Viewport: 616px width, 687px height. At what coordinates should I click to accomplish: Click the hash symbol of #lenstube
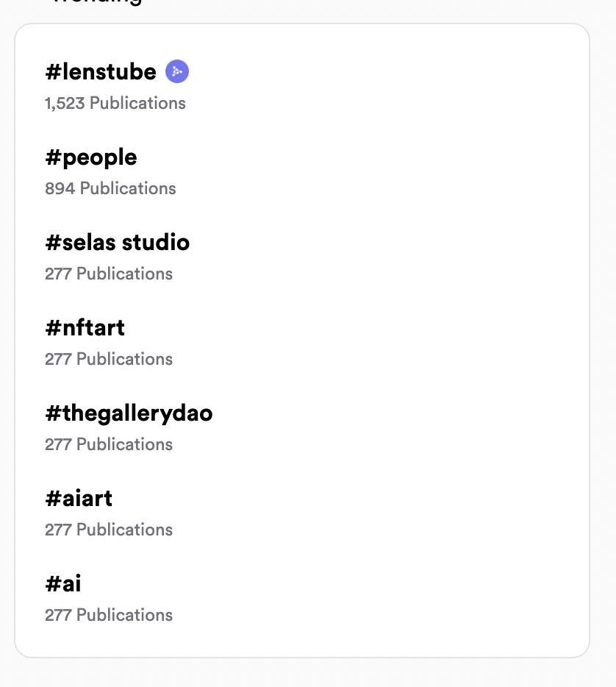[53, 72]
